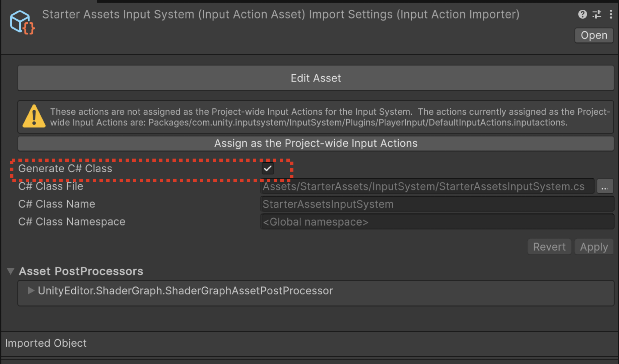
Task: Browse for C# class file with ellipsis button
Action: tap(605, 186)
